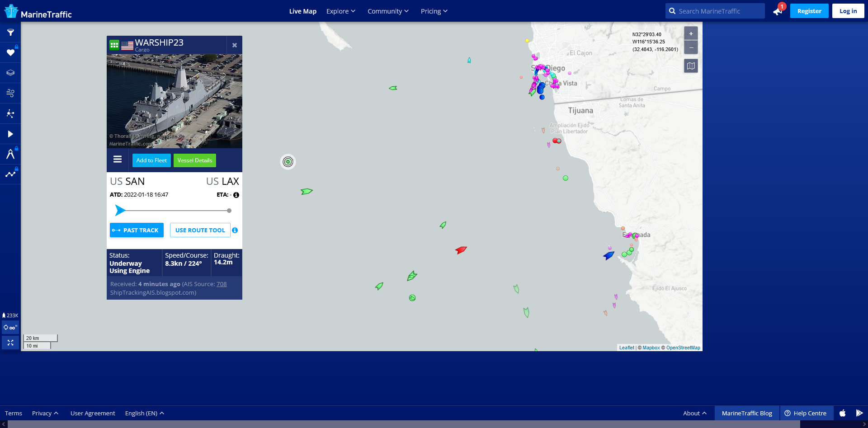Image resolution: width=868 pixels, height=428 pixels.
Task: Click the green vessel type grid icon
Action: pyautogui.click(x=114, y=45)
